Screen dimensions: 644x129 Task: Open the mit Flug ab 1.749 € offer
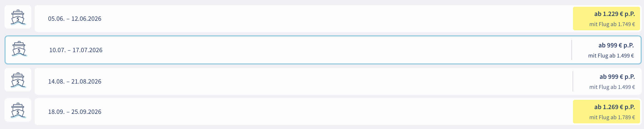pyautogui.click(x=612, y=24)
